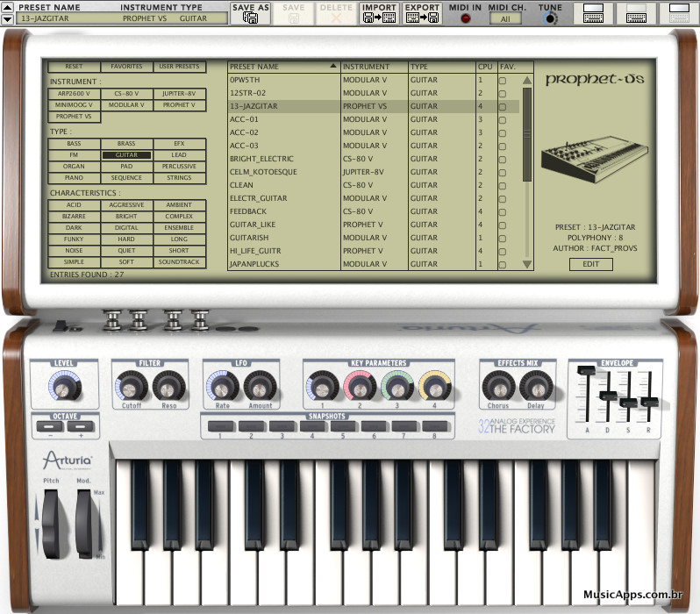Click the green Key Parameters knob 3
This screenshot has height=614, width=700.
pos(397,387)
